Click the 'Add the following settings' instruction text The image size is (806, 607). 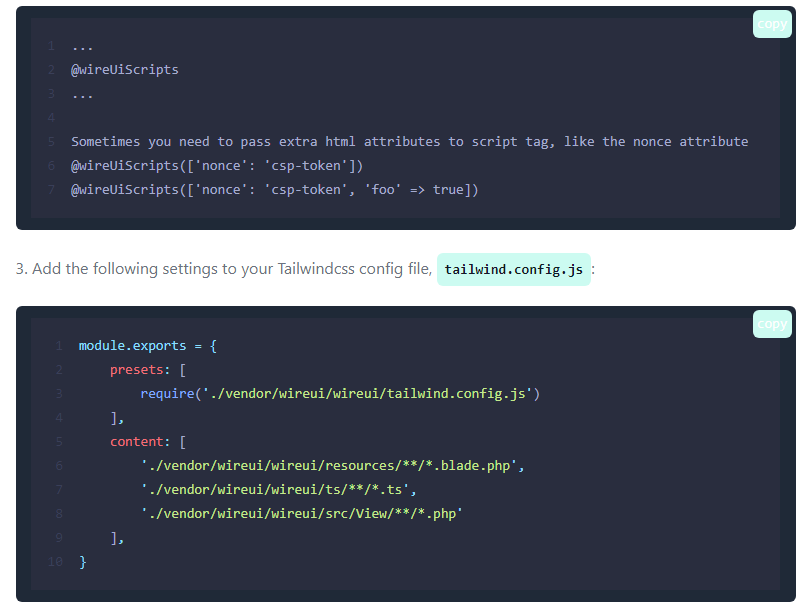224,269
